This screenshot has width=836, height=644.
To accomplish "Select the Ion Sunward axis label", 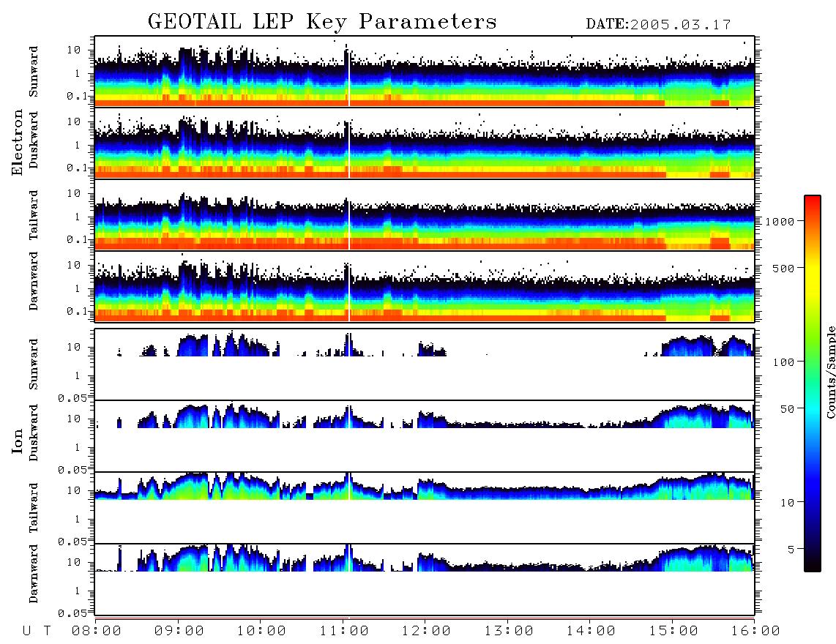I will click(34, 364).
